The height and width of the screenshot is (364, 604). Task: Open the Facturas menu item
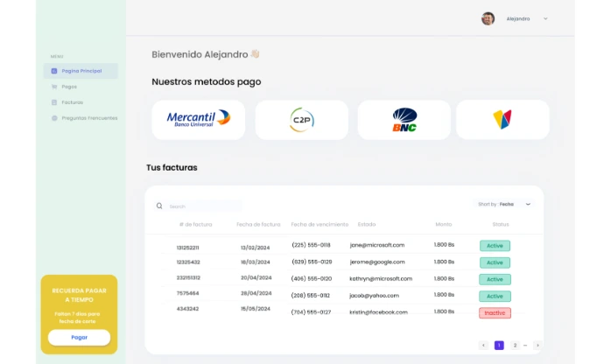pos(72,102)
